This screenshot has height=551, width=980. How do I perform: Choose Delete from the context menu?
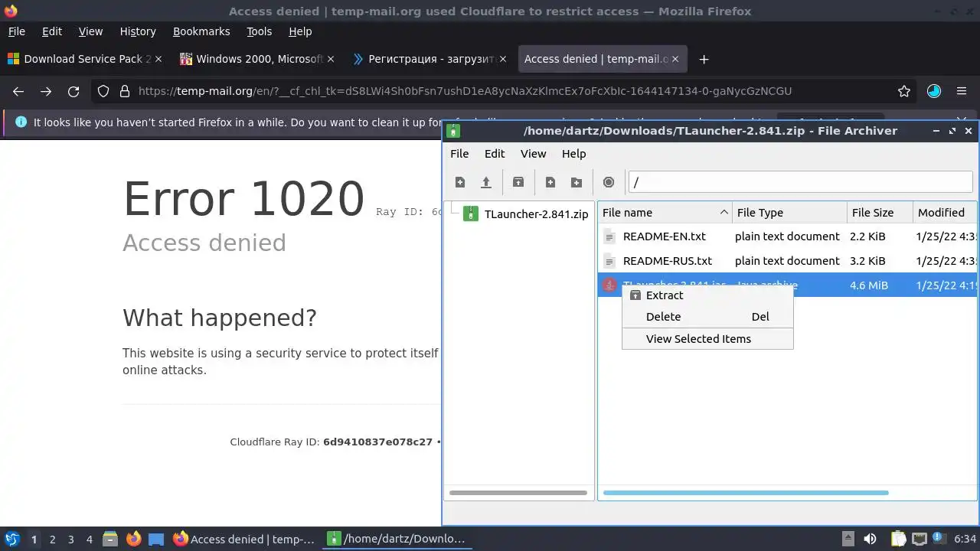click(707, 316)
